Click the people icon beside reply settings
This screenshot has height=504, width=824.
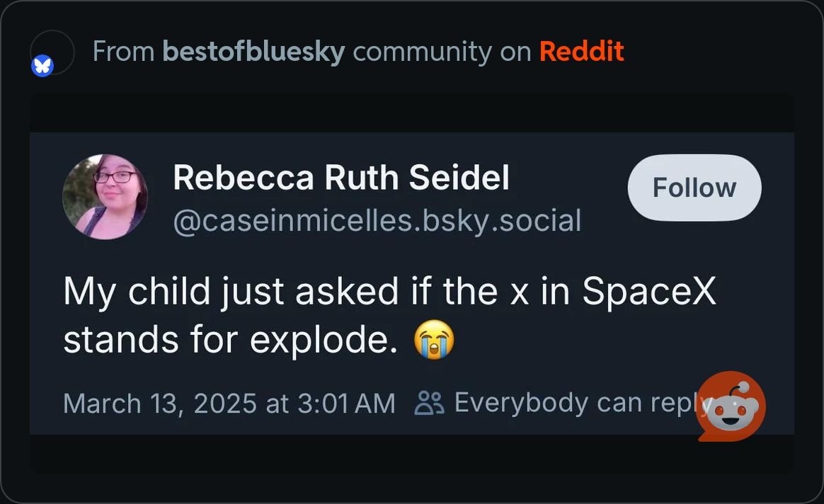pyautogui.click(x=429, y=403)
